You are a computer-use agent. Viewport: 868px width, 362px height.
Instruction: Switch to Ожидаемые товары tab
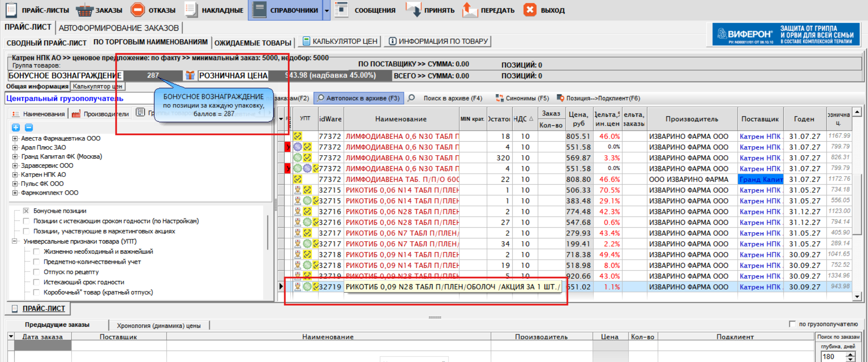point(253,43)
